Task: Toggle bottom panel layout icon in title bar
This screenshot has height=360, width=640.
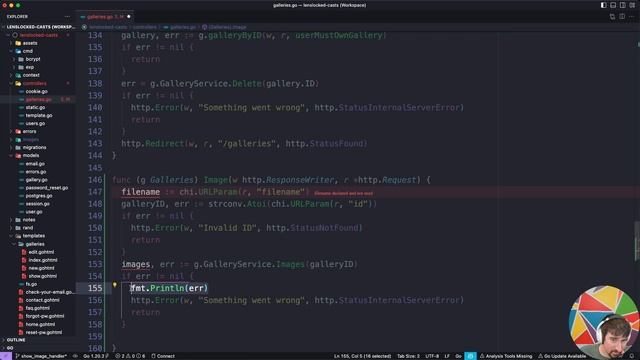Action: click(613, 5)
